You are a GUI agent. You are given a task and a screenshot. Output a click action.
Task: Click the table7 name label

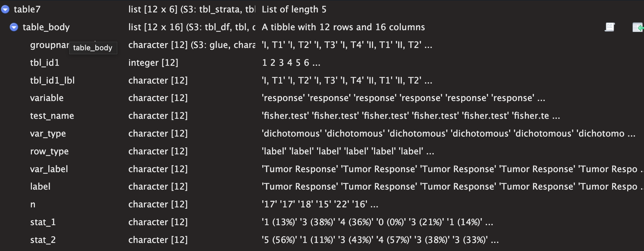(27, 9)
